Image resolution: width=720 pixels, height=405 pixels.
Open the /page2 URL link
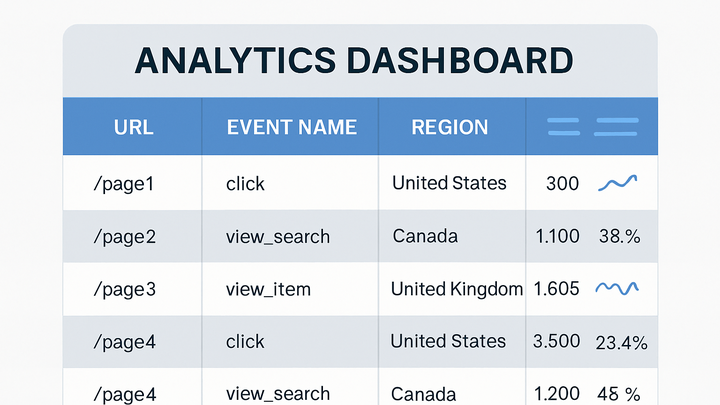pyautogui.click(x=124, y=237)
